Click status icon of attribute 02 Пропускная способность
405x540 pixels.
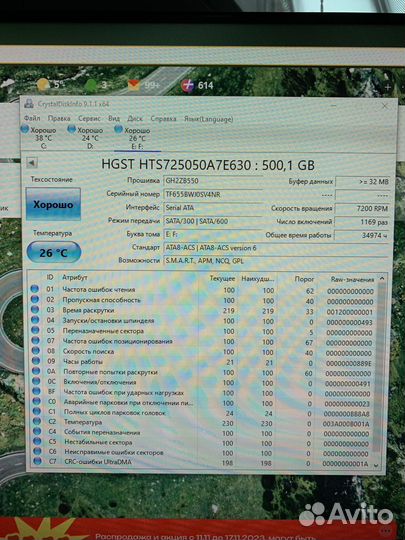point(35,299)
